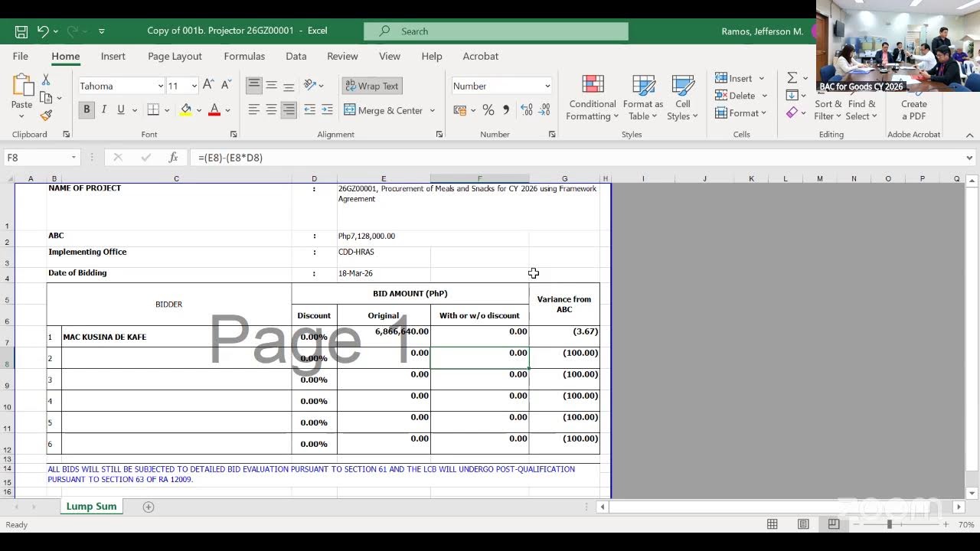Image resolution: width=980 pixels, height=551 pixels.
Task: Click the Copy icon in Clipboard group
Action: [46, 98]
